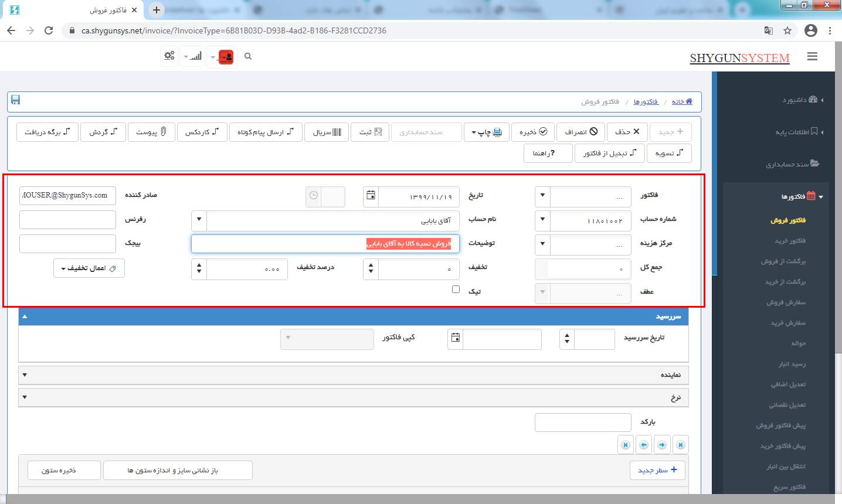Open the اعمال تخفیف dropdown
Image resolution: width=842 pixels, height=504 pixels.
[89, 268]
